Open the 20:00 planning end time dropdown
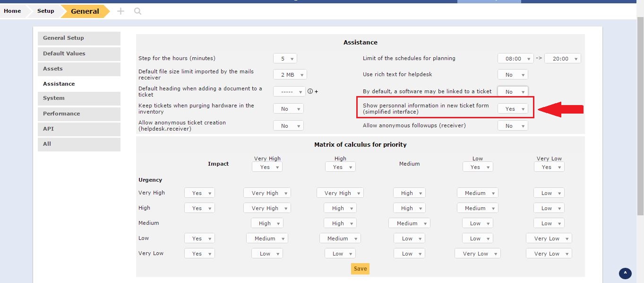644x283 pixels. click(563, 59)
